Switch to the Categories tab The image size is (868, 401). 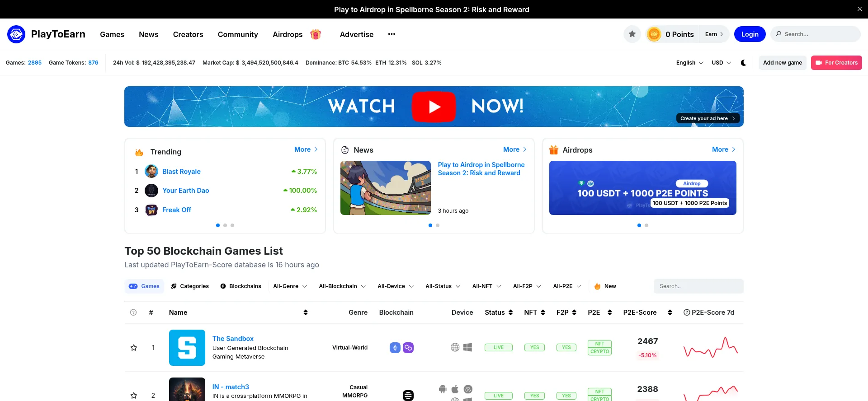190,286
